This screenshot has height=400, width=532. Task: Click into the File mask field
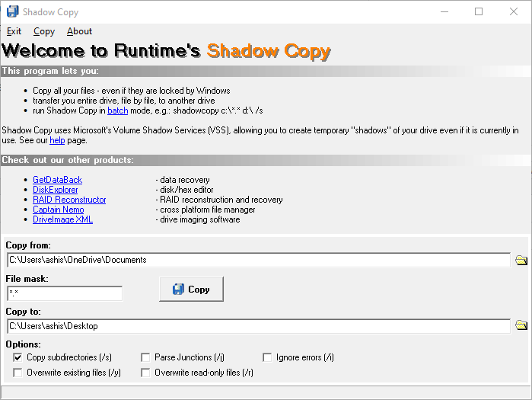click(65, 293)
